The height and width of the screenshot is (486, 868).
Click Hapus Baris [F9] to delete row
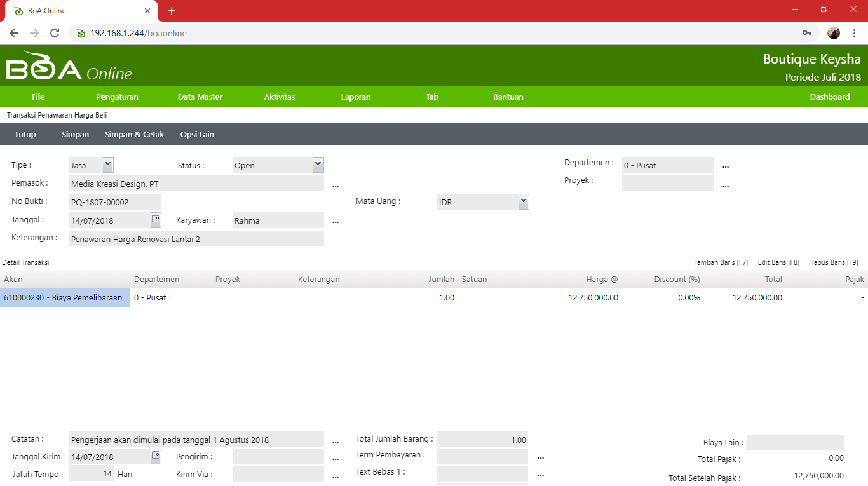[x=833, y=262]
